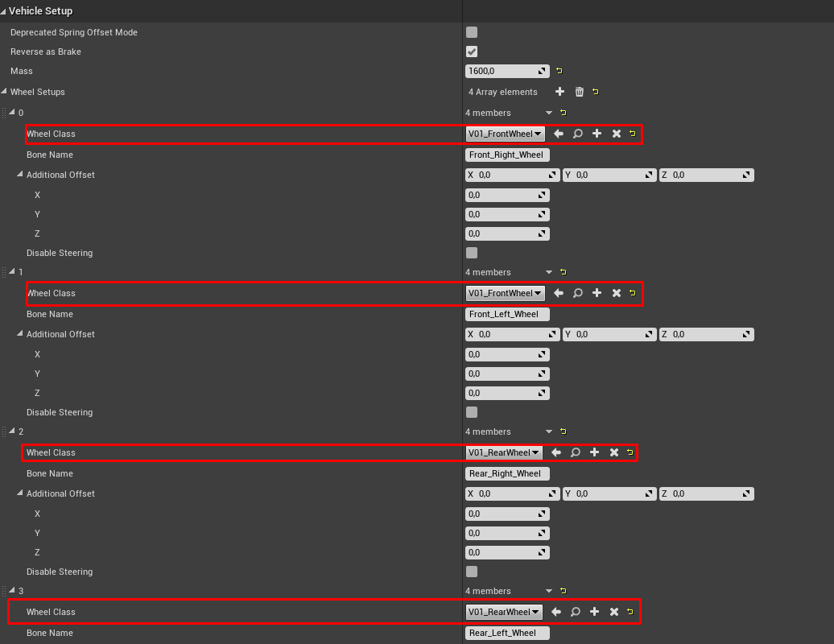Toggle Deprecated Spring Offset Mode checkbox
The width and height of the screenshot is (834, 644).
click(x=472, y=32)
